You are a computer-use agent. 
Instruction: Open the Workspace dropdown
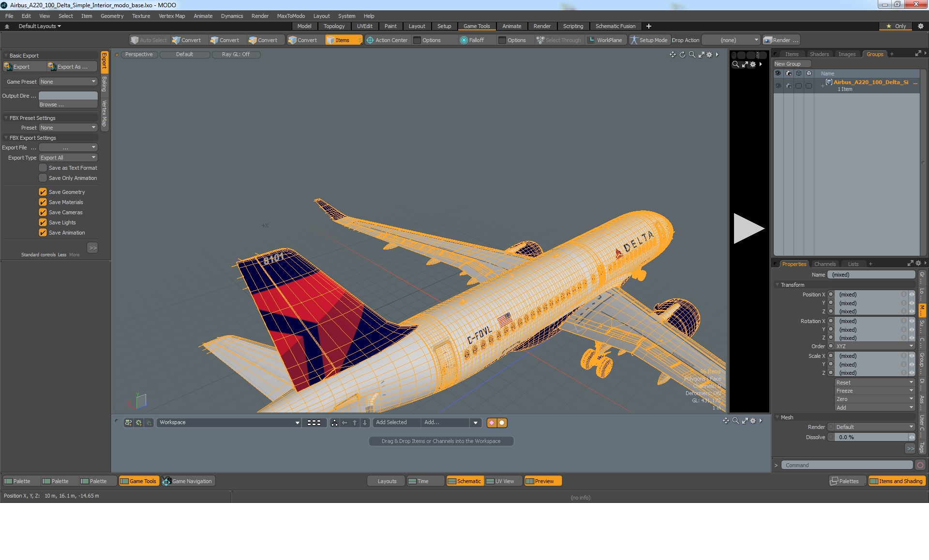click(x=228, y=423)
